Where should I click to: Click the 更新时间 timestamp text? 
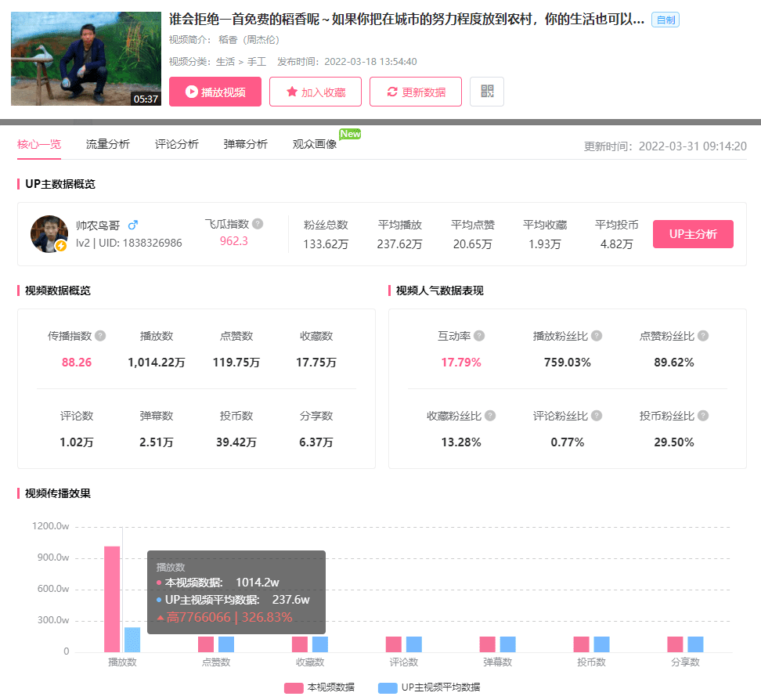665,146
